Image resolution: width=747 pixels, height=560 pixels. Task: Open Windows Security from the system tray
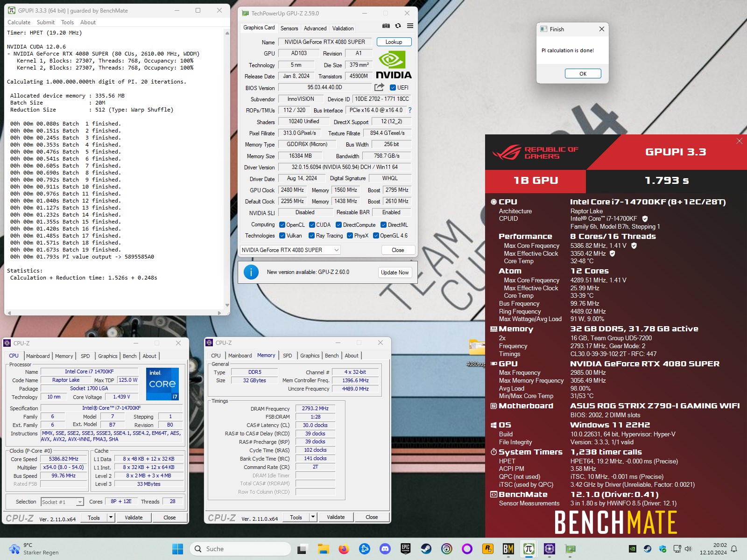click(662, 549)
